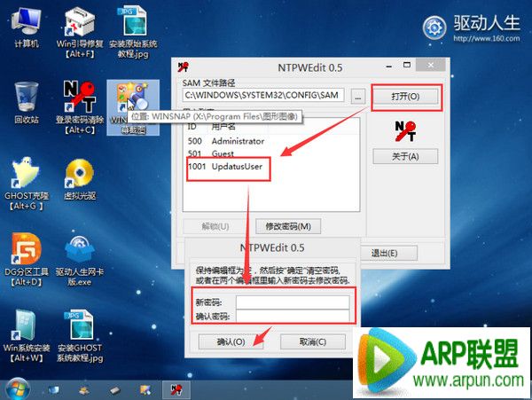Select 安装原始系统教程.jpg file icon

[x=133, y=32]
